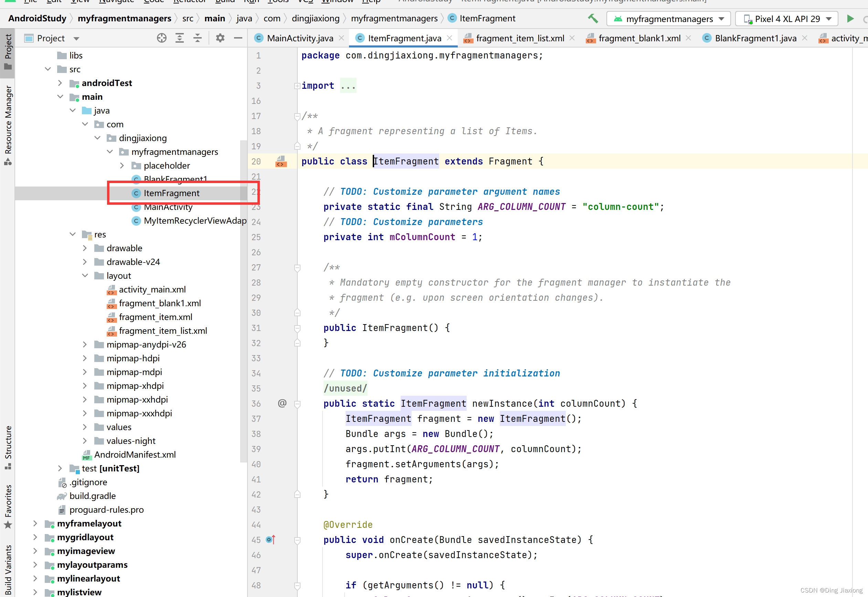The width and height of the screenshot is (868, 597).
Task: Click the Expand All icon in Project toolbar
Action: (180, 38)
